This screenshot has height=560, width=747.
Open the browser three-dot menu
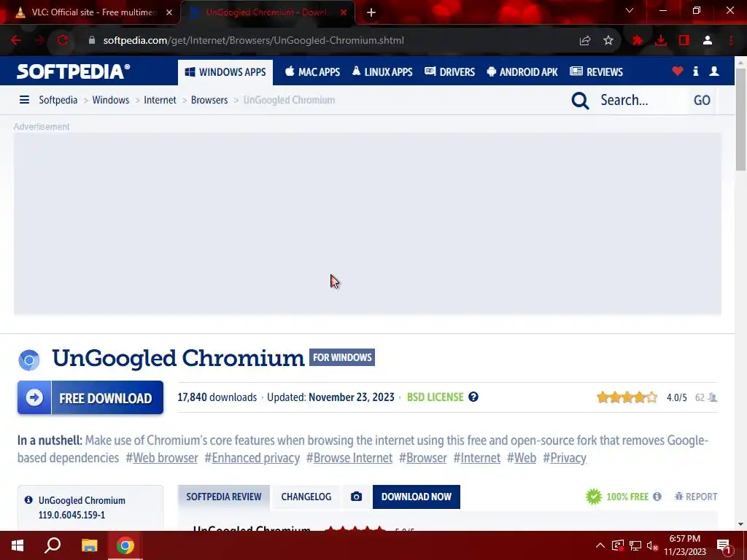731,41
